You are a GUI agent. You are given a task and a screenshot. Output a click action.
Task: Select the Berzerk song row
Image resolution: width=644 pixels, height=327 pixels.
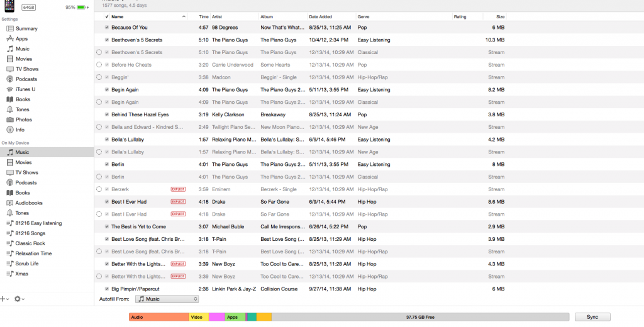coord(300,189)
